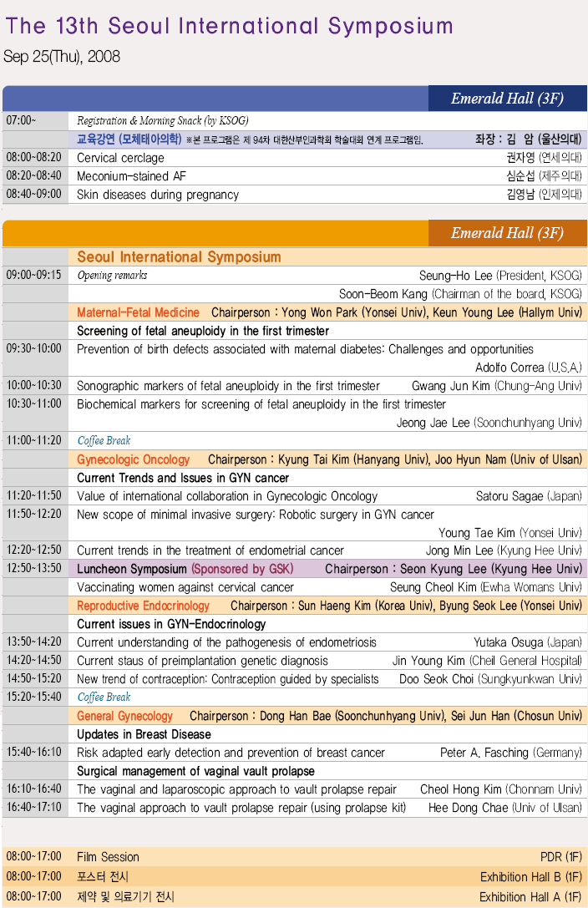588x908 pixels.
Task: Click the 'Luncheon Symposium' label
Action: point(132,569)
